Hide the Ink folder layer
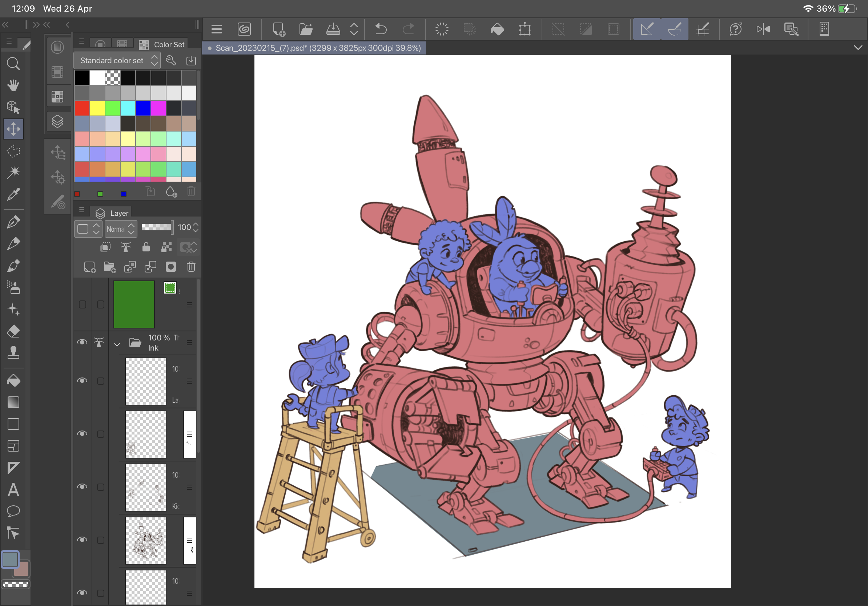Screen dimensions: 868x606 (82, 342)
